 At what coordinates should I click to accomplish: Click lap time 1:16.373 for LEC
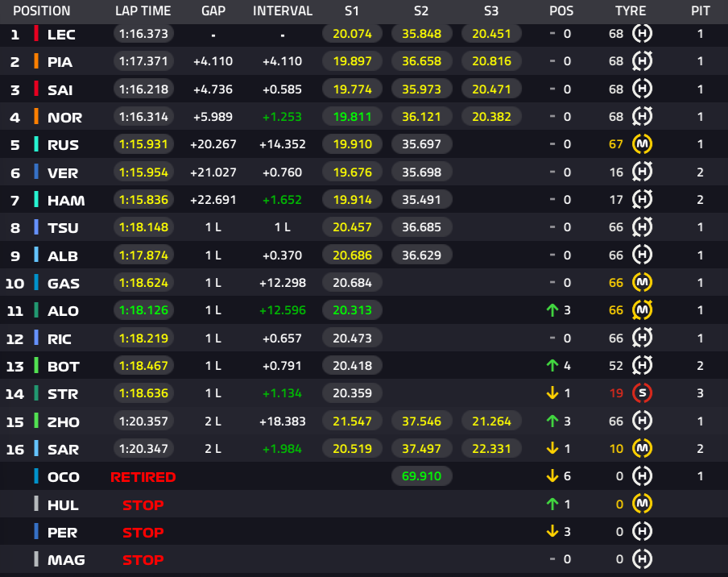143,34
